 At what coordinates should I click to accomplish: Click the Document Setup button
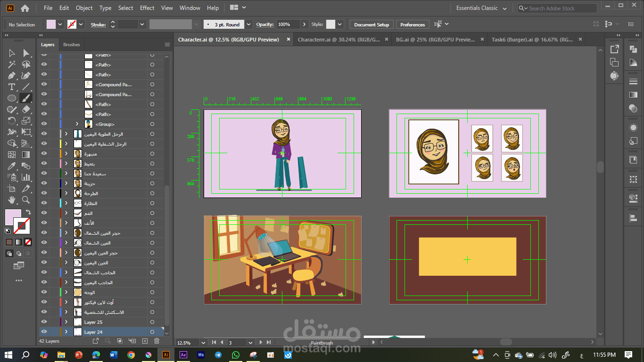tap(372, 25)
